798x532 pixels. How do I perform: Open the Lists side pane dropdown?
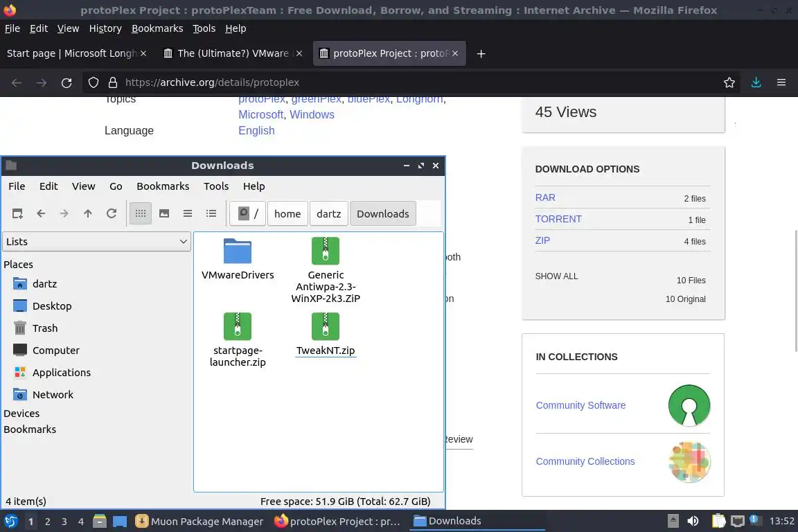coord(97,242)
